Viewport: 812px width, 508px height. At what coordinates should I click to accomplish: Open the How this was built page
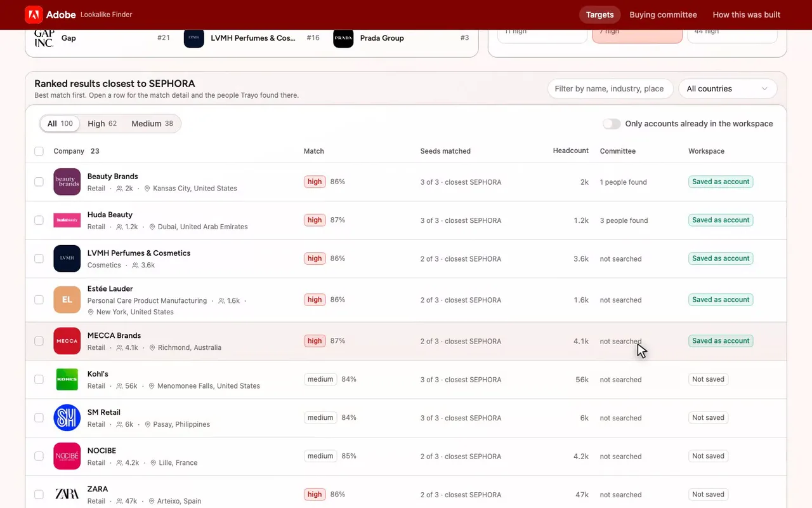[747, 15]
